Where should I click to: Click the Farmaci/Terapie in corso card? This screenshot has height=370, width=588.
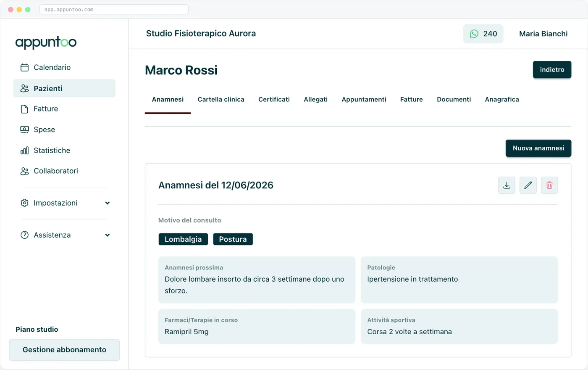pyautogui.click(x=257, y=327)
